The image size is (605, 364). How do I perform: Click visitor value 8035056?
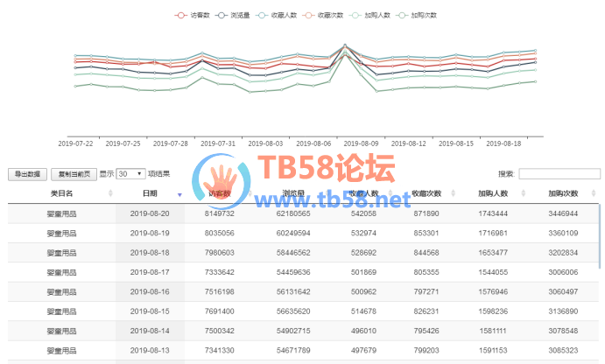pyautogui.click(x=220, y=234)
